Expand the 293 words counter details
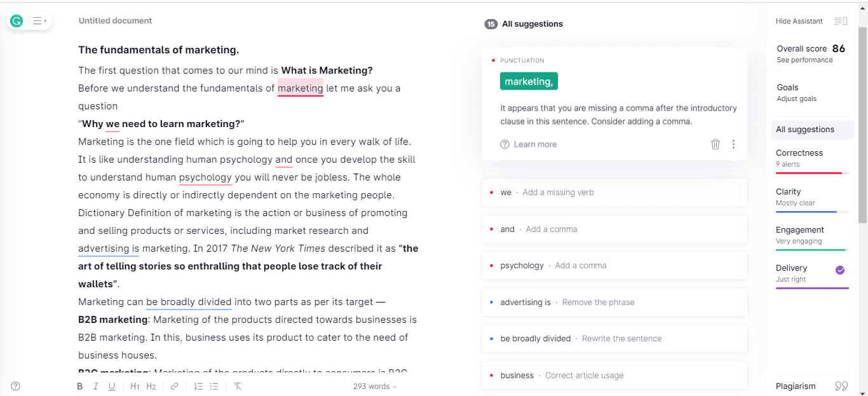 point(374,386)
